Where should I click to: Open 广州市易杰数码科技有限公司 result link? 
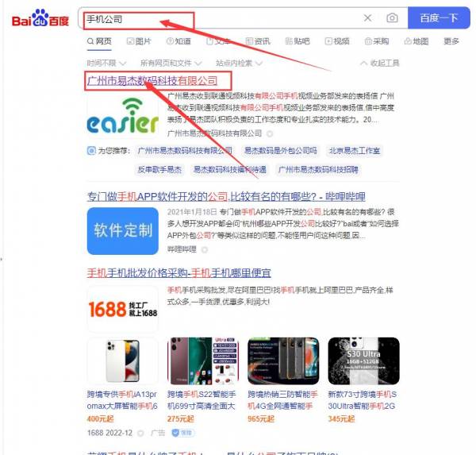(x=152, y=81)
